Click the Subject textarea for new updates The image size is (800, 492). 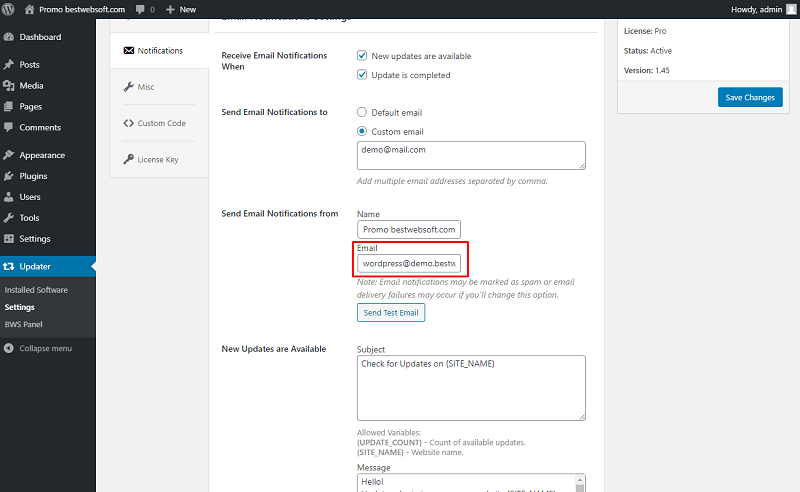coord(471,388)
